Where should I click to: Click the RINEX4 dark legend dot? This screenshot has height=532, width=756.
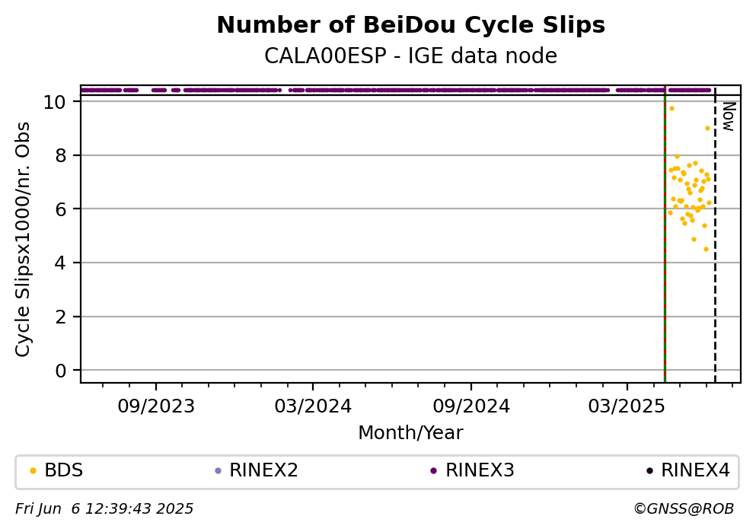[x=649, y=471]
